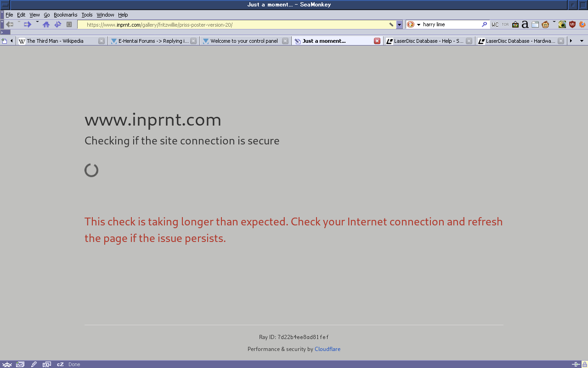Open a new tab with the new-tab icon
The height and width of the screenshot is (368, 588).
click(4, 41)
